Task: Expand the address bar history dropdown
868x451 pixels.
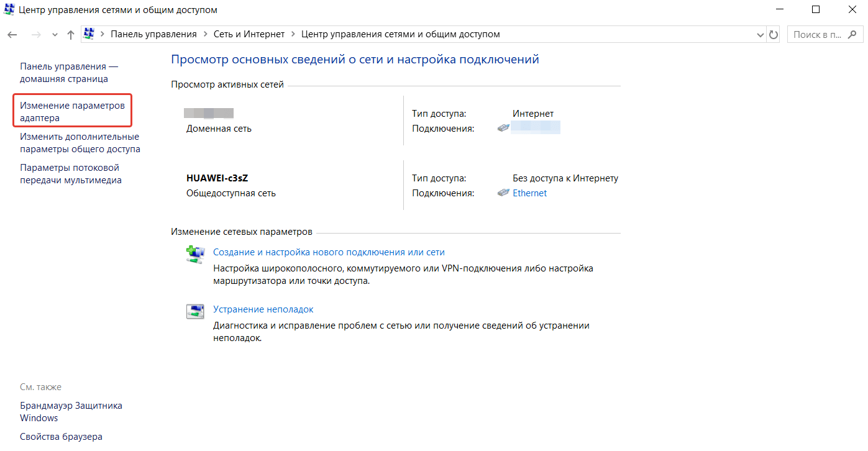Action: coord(760,35)
